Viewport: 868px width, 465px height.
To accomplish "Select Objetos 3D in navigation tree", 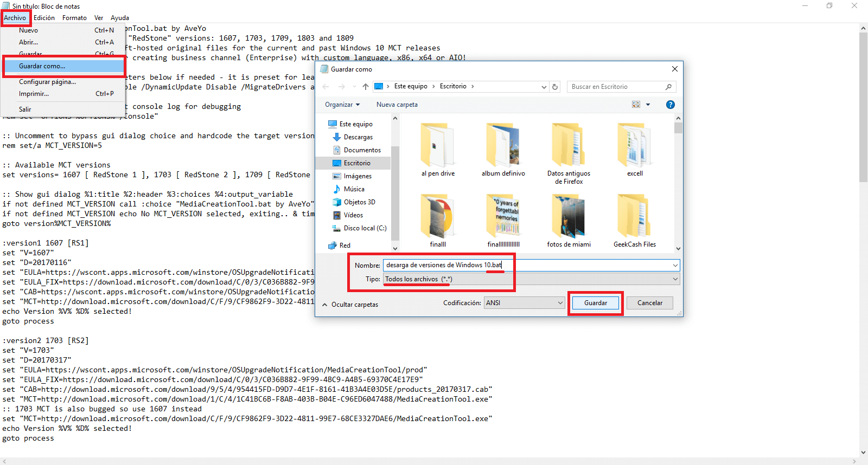I will [x=353, y=202].
